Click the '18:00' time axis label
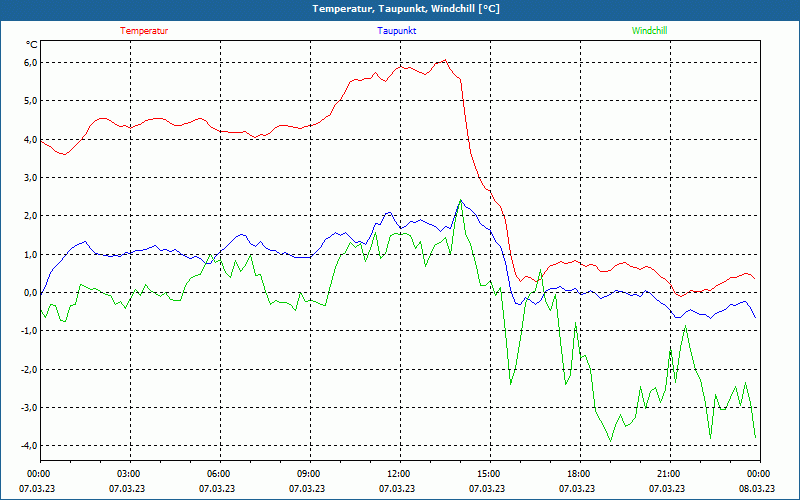800x500 pixels. (x=578, y=474)
